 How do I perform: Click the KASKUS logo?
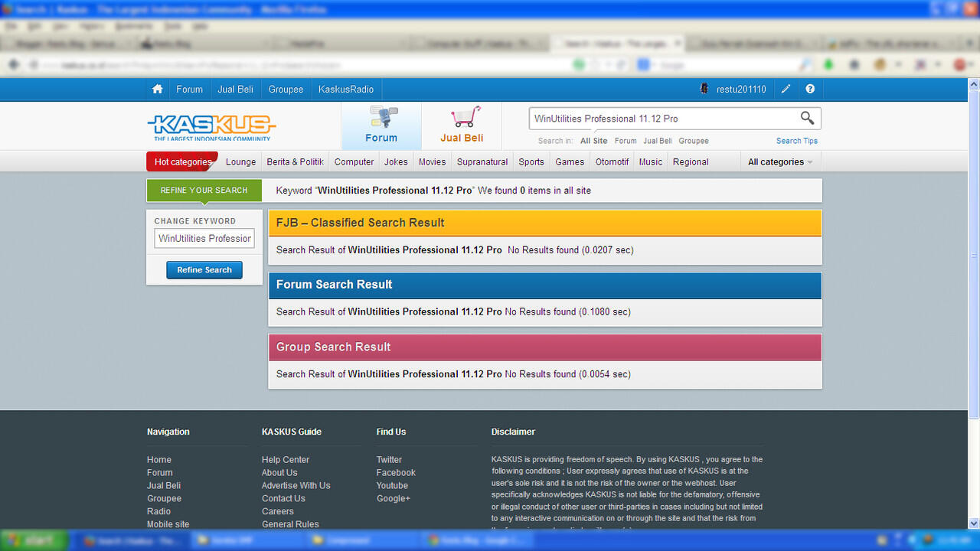pos(211,127)
